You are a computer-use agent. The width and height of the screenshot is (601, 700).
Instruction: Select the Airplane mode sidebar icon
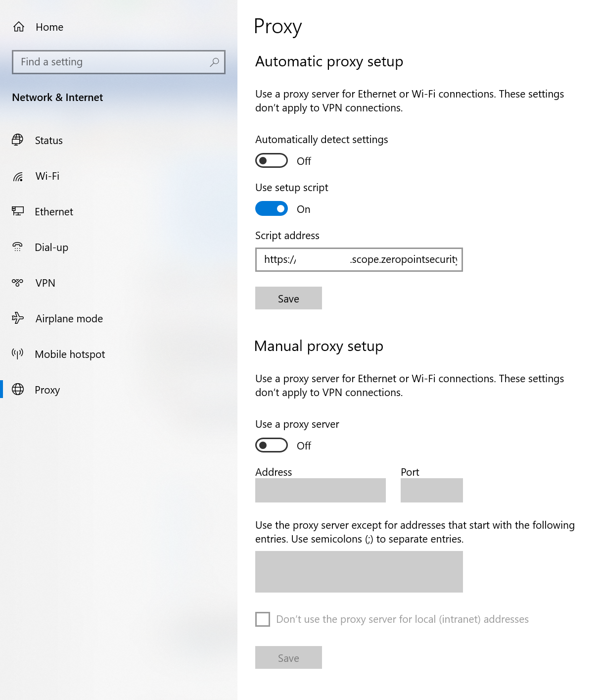[x=18, y=318]
